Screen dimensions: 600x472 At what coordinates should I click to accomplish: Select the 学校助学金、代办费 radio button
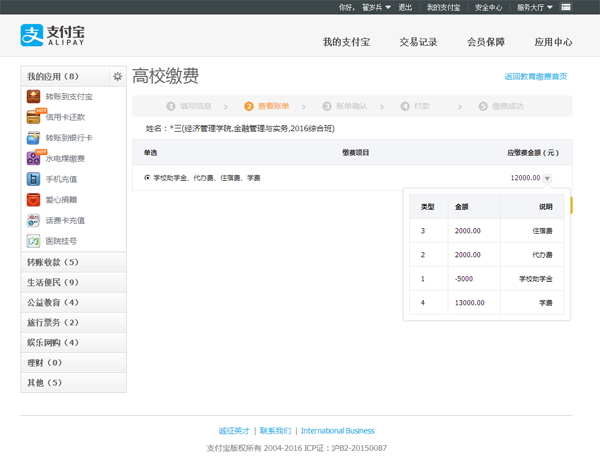pos(147,178)
